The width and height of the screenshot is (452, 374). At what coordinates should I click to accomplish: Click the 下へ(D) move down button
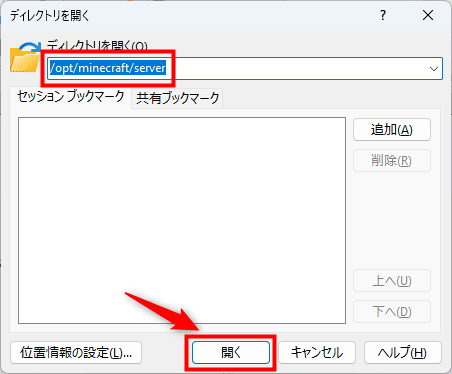(x=392, y=312)
